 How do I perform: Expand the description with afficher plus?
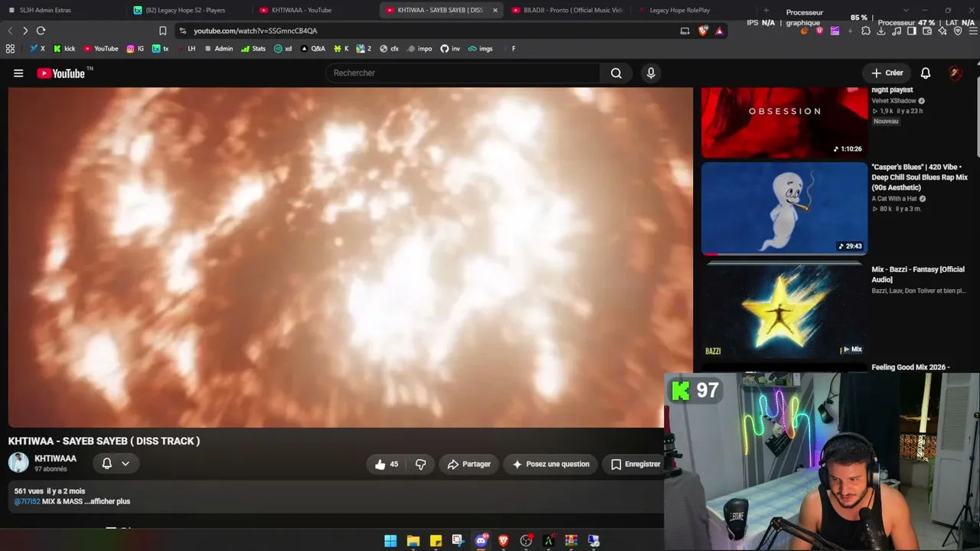(x=107, y=501)
